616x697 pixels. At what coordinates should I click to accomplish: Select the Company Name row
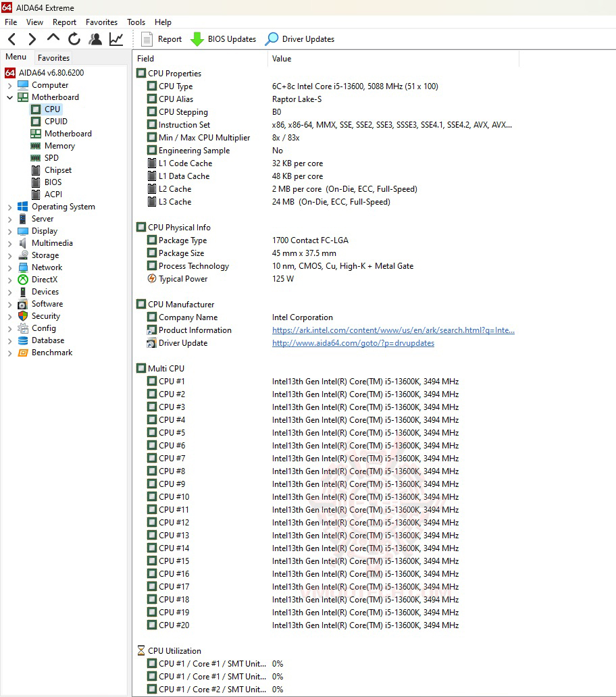point(240,317)
